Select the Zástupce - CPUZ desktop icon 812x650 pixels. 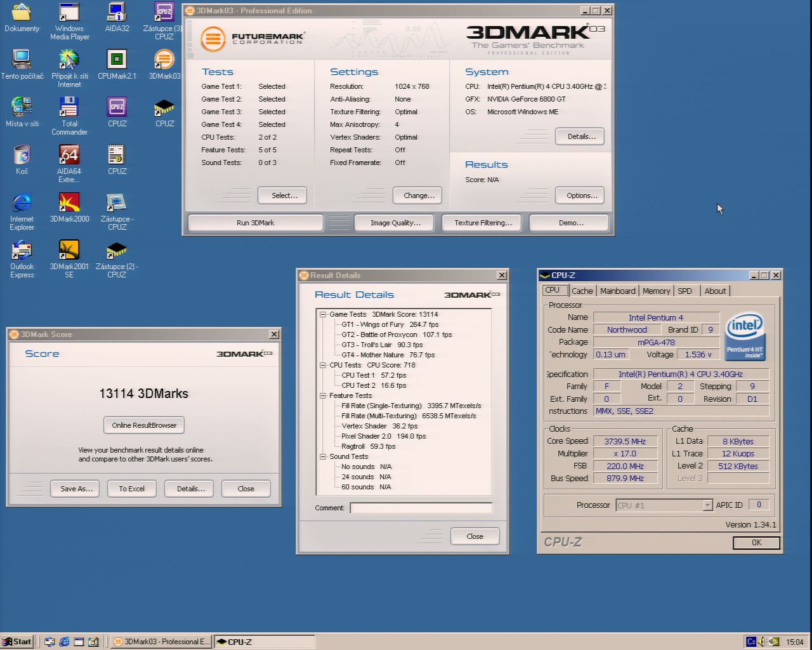tap(117, 211)
